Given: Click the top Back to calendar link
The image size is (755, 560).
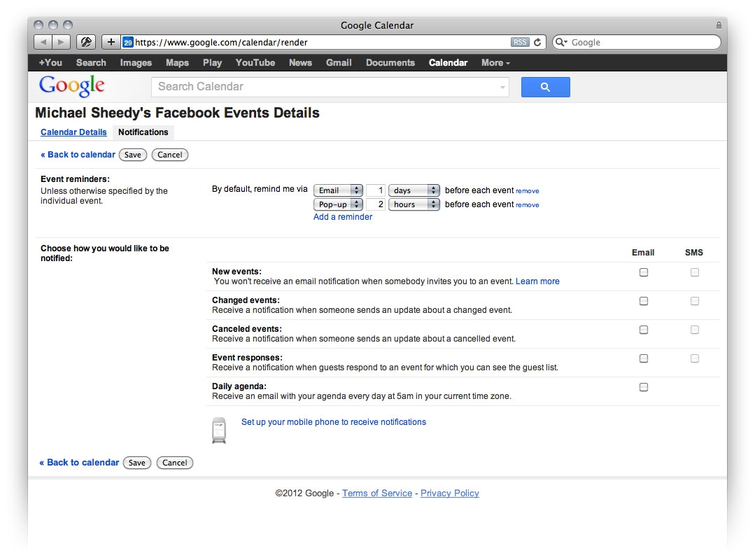Looking at the screenshot, I should (x=78, y=155).
